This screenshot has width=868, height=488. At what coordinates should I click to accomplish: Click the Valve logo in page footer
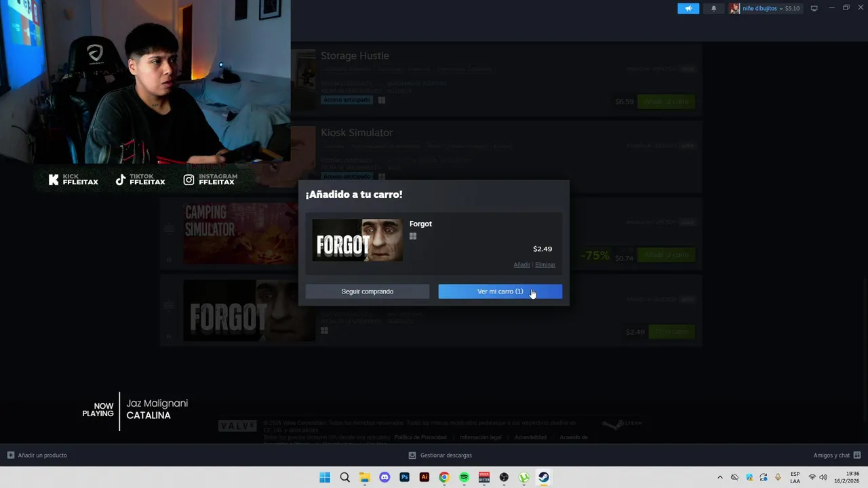point(237,426)
